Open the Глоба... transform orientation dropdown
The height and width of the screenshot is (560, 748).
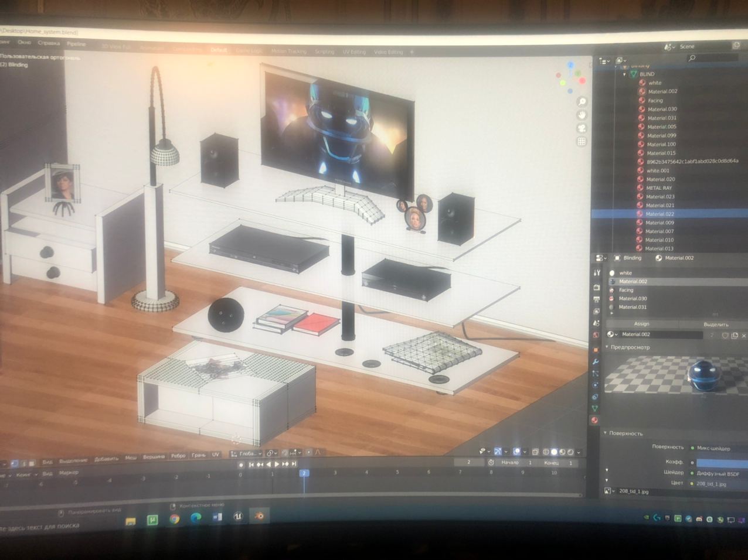pyautogui.click(x=246, y=453)
